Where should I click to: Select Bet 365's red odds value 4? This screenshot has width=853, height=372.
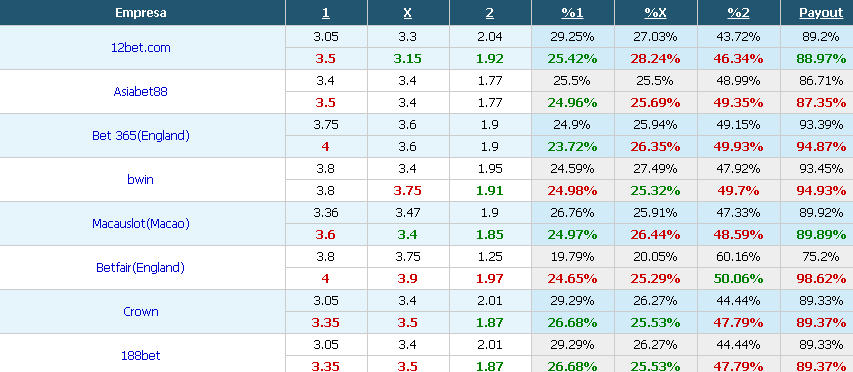click(325, 147)
